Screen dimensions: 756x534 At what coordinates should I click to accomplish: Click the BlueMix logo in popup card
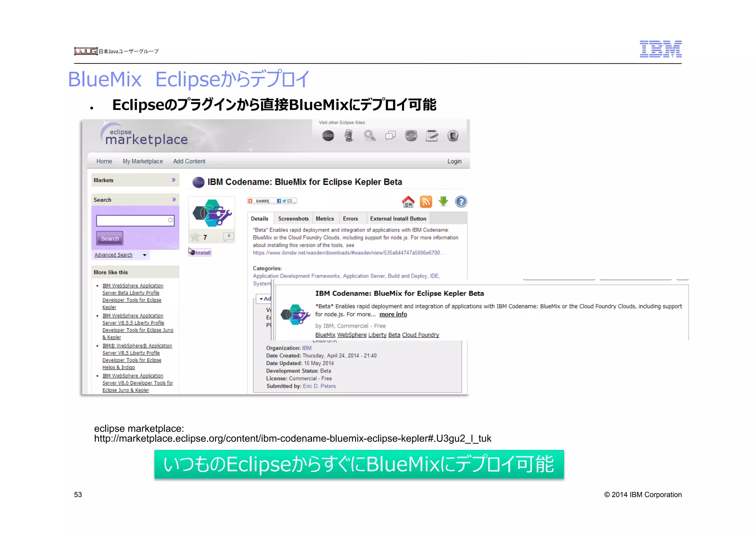pyautogui.click(x=295, y=315)
